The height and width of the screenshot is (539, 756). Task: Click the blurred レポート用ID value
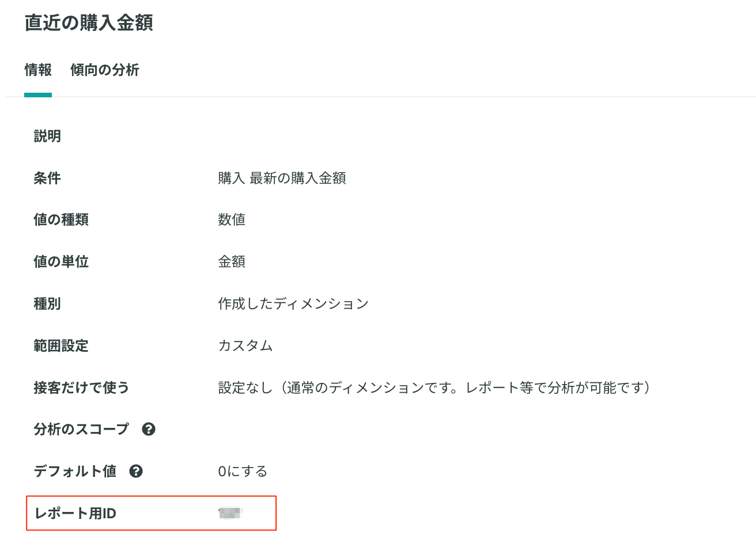[x=231, y=513]
